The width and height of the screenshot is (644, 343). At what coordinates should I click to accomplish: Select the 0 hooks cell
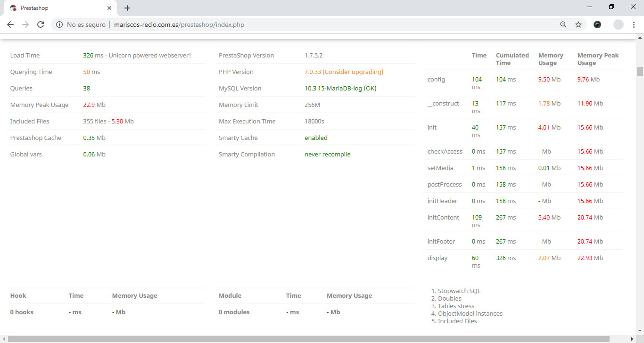[22, 312]
